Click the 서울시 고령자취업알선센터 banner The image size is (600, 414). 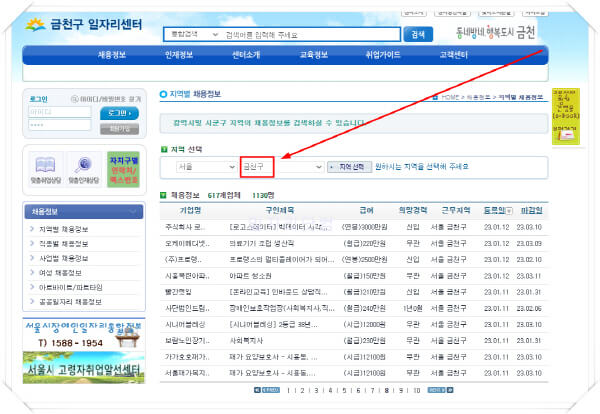tap(84, 367)
